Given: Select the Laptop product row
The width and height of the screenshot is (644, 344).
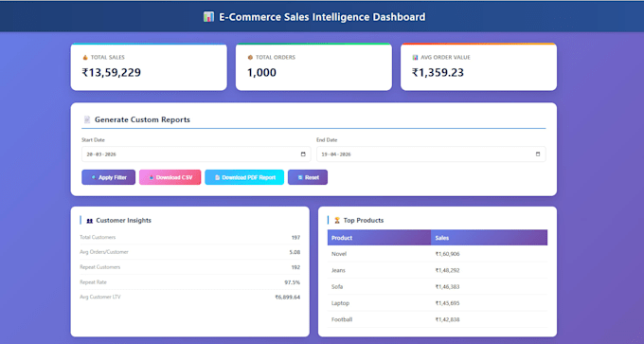Looking at the screenshot, I should (438, 303).
